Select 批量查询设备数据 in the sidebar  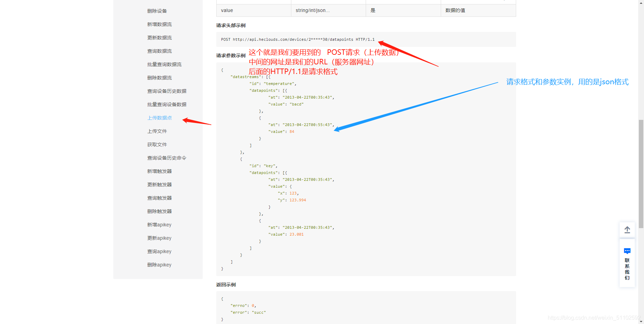point(167,104)
